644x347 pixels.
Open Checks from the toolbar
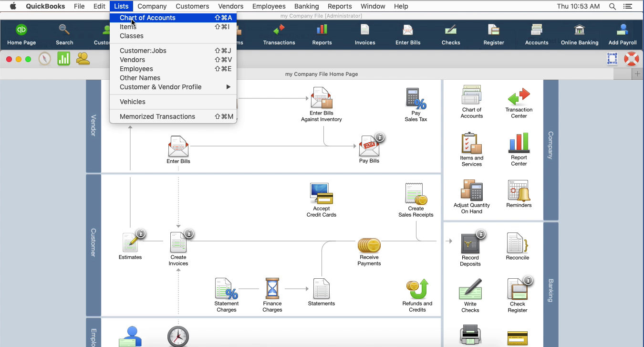click(451, 34)
